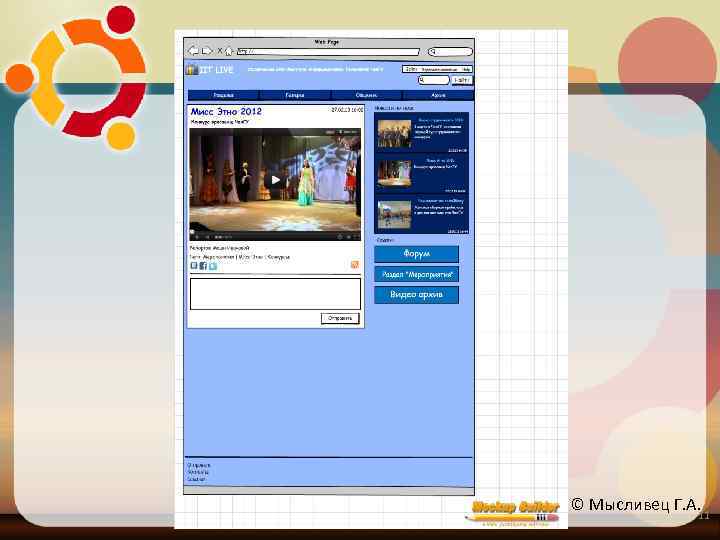
Task: Click the browser URL address field
Action: (328, 51)
